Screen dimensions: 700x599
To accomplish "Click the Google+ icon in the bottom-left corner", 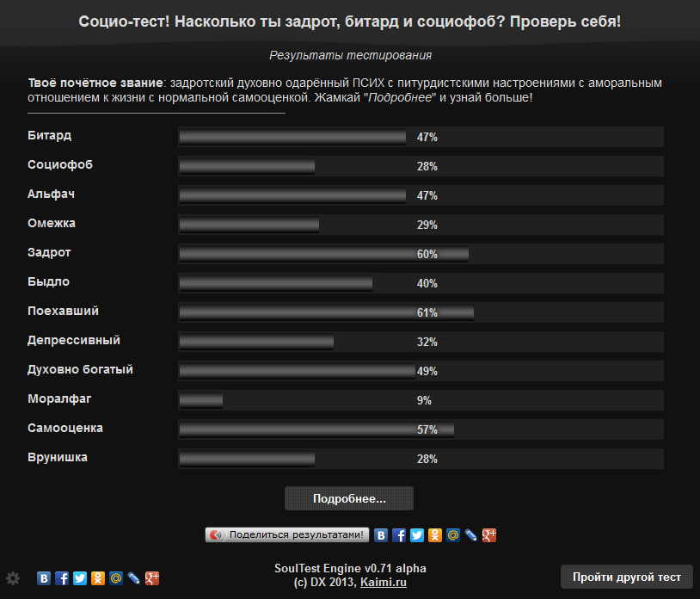I will (152, 578).
